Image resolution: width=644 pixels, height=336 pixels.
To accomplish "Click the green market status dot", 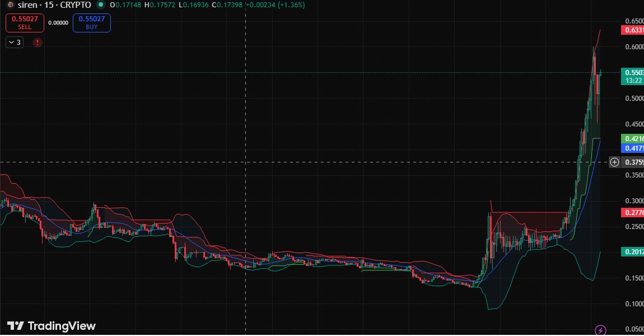I will coord(100,5).
